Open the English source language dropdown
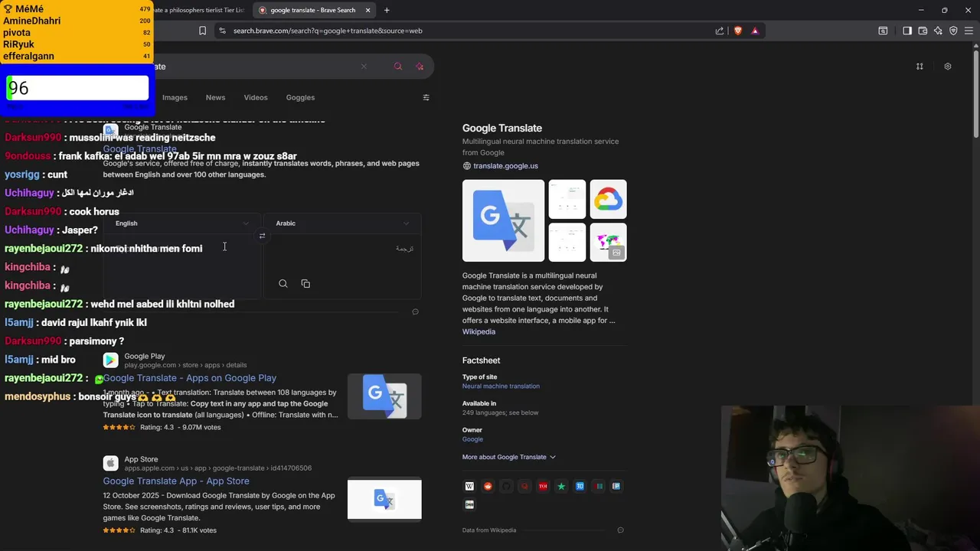The height and width of the screenshot is (551, 980). click(x=182, y=223)
